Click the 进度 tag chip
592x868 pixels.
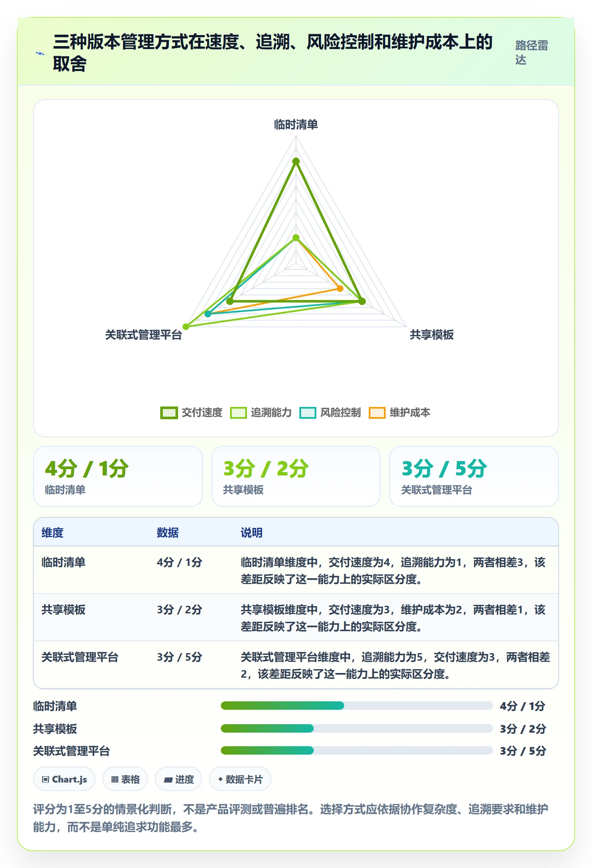coord(178,779)
